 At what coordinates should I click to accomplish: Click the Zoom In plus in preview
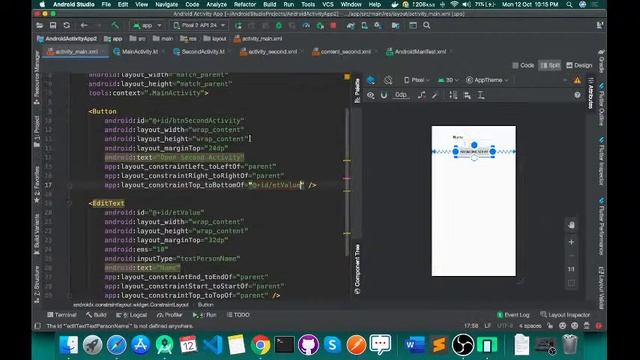[571, 242]
